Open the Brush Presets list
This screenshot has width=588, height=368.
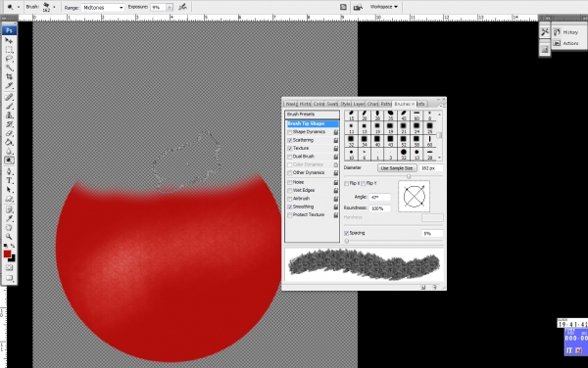(312, 115)
